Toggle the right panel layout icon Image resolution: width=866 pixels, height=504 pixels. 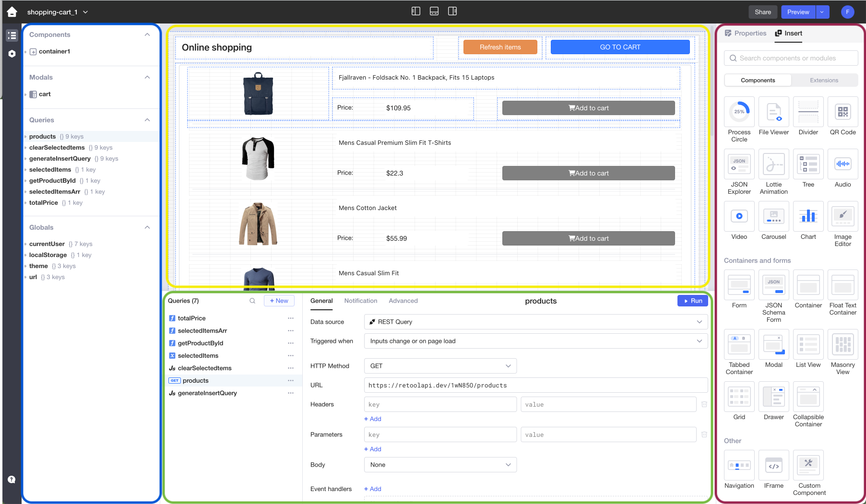click(452, 12)
